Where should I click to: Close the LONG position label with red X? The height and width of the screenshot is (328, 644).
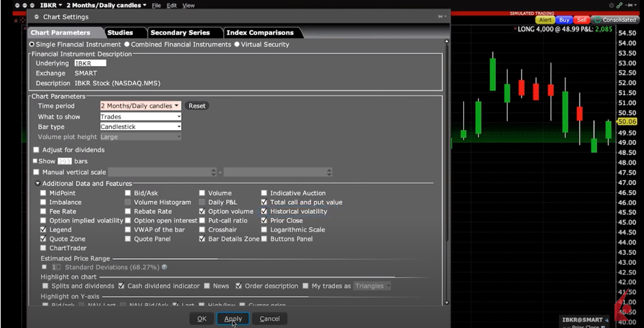click(515, 29)
